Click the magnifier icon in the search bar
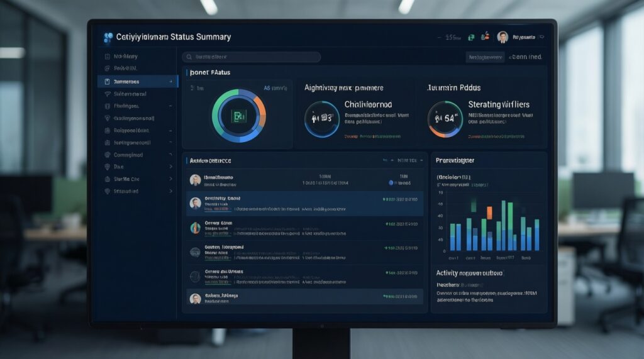Screen dimensions: 644x359 point(188,57)
